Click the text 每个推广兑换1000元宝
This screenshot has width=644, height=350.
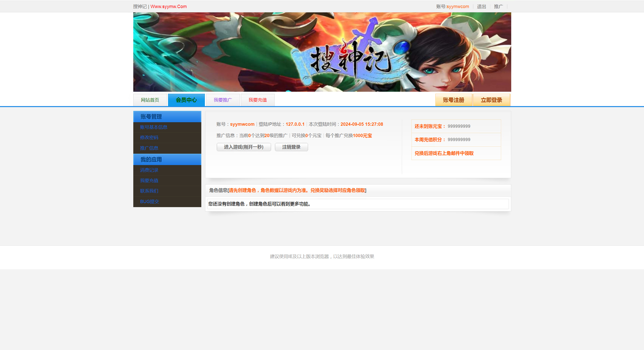coord(349,136)
